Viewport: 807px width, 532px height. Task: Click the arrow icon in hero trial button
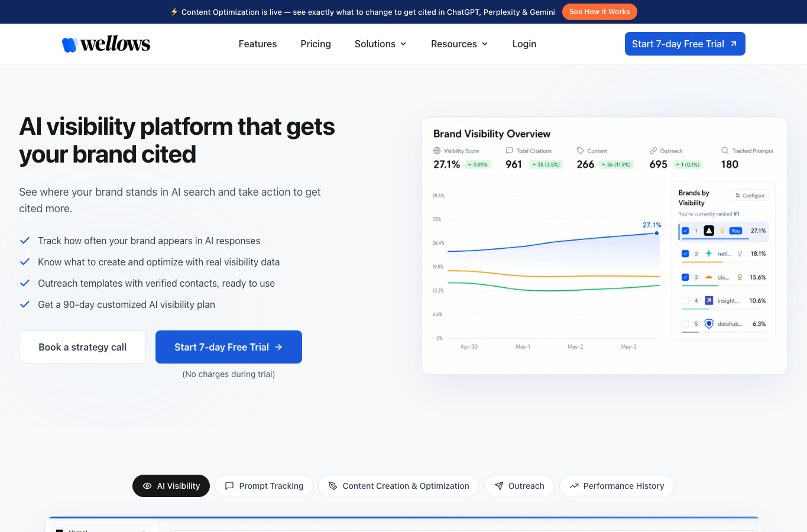[x=278, y=347]
